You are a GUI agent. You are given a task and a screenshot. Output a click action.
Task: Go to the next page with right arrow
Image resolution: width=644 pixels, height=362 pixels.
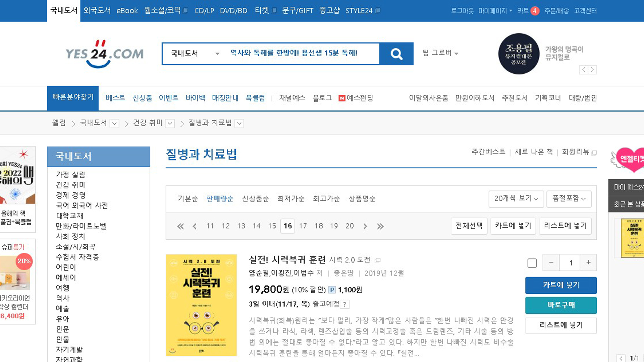point(365,226)
